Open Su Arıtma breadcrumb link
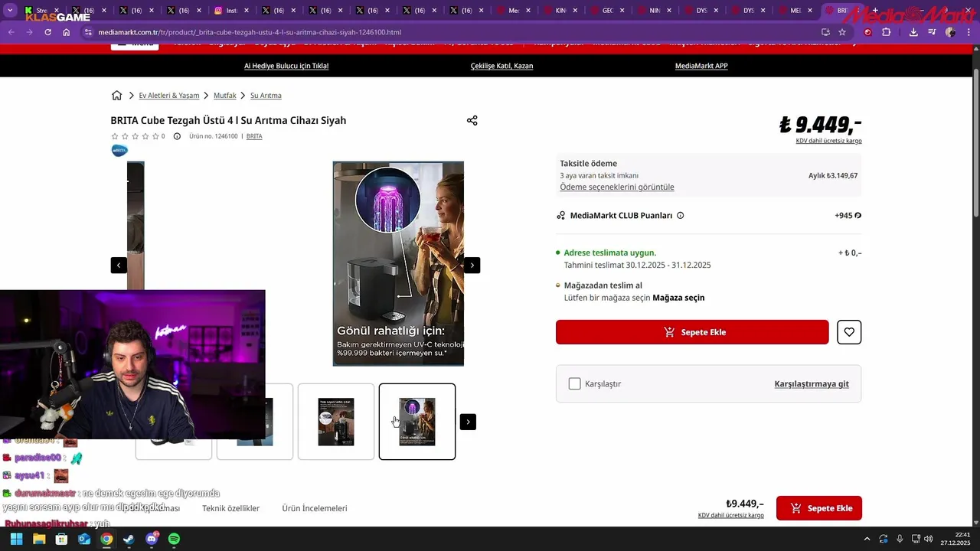This screenshot has width=980, height=551. (266, 96)
